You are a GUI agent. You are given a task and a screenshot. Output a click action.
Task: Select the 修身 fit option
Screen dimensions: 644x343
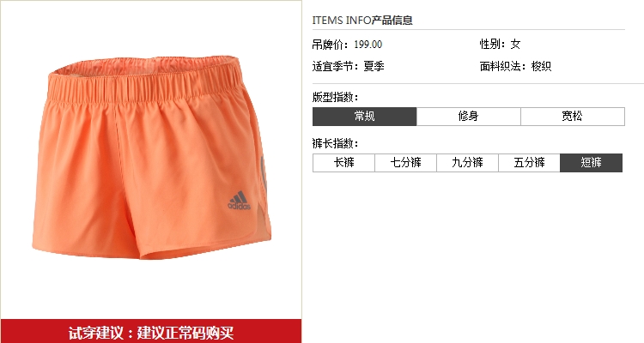tap(468, 117)
